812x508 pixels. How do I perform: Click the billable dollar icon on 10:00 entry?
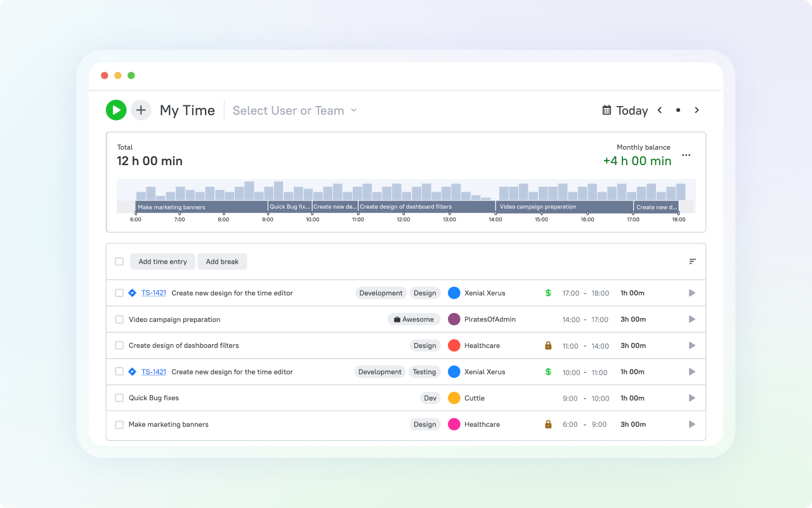[x=548, y=371]
